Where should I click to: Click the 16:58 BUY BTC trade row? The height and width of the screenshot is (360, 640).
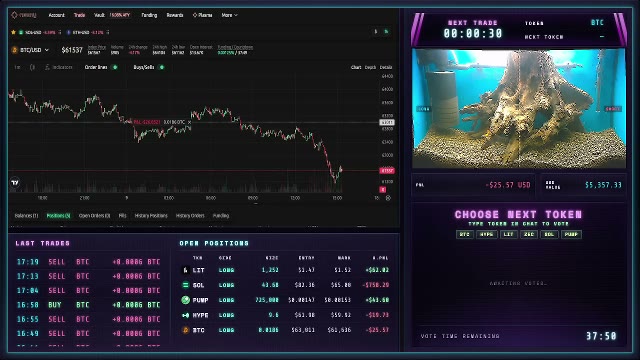click(89, 305)
